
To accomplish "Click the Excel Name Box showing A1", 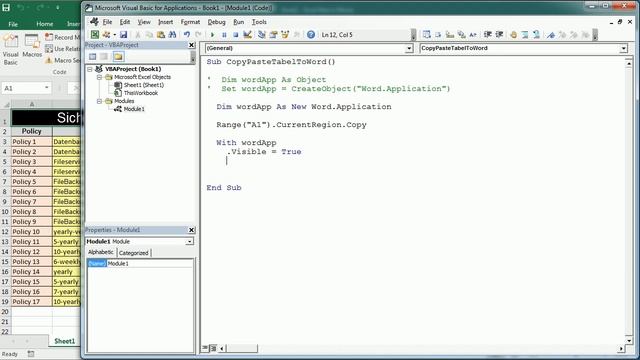I will (26, 88).
